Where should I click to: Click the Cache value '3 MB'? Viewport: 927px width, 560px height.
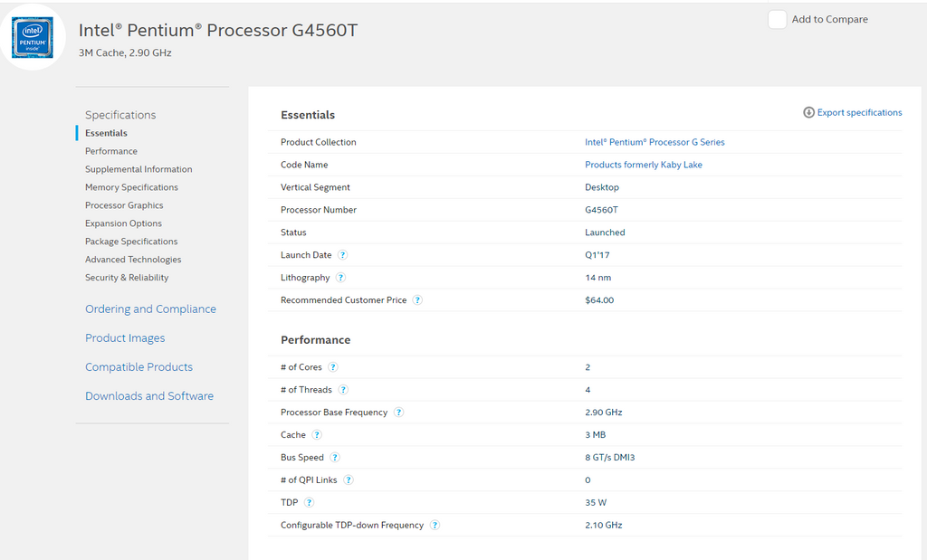tap(596, 435)
